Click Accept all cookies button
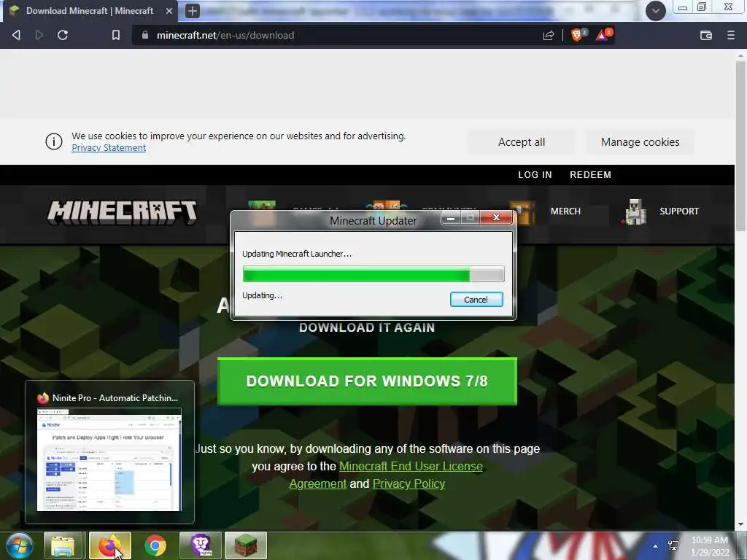This screenshot has width=747, height=560. (521, 142)
